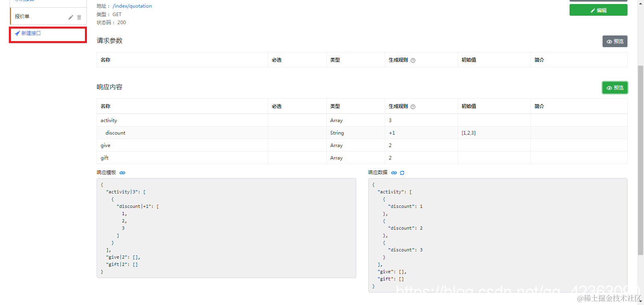The width and height of the screenshot is (644, 305).
Task: Click the [1,2,3] initial value cell
Action: (x=494, y=133)
